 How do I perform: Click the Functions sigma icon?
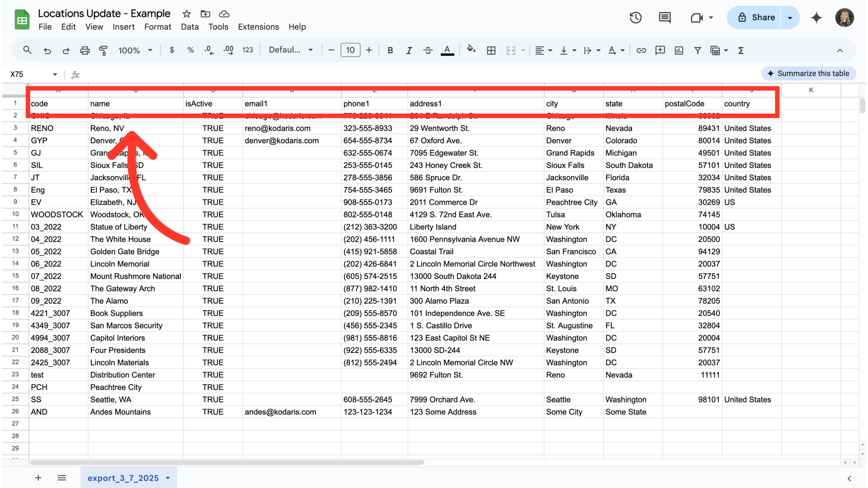point(741,51)
